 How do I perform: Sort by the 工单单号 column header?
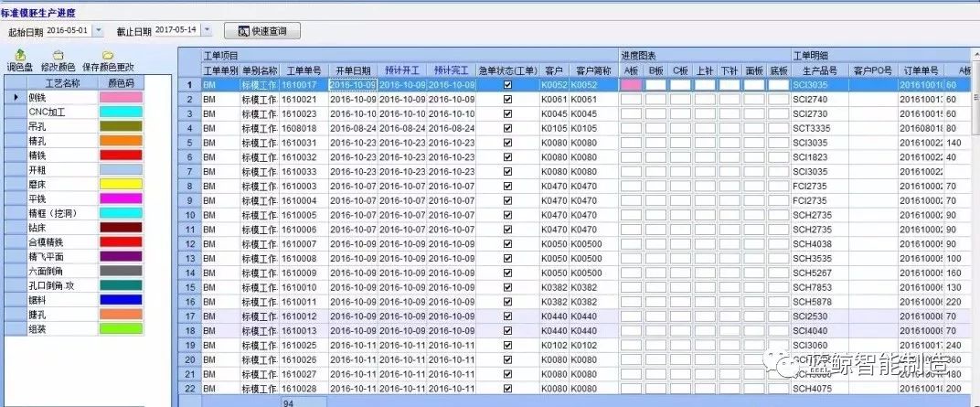tap(303, 70)
